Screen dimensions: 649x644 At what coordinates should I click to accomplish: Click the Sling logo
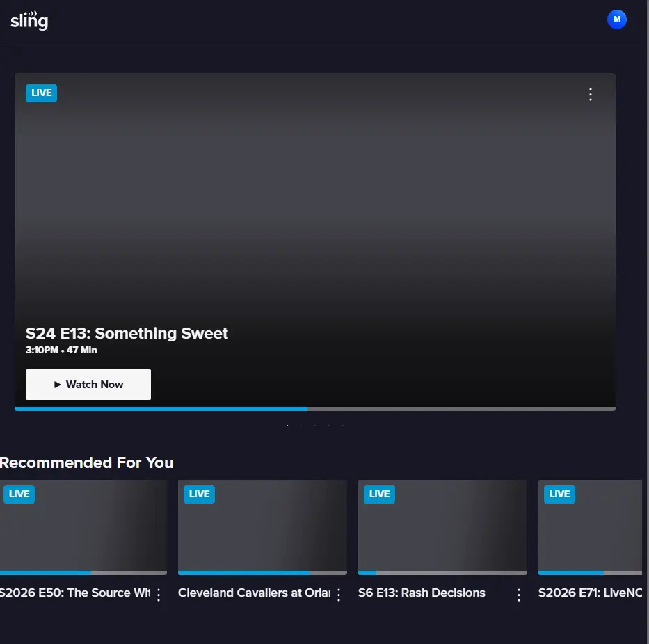coord(29,20)
